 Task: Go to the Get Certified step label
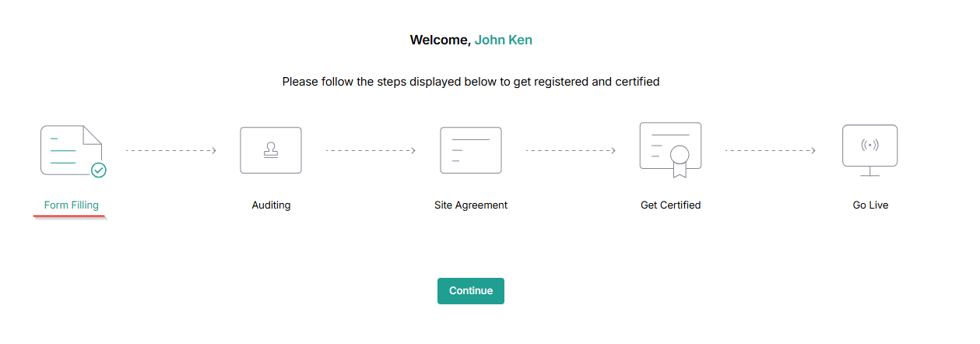pyautogui.click(x=670, y=205)
